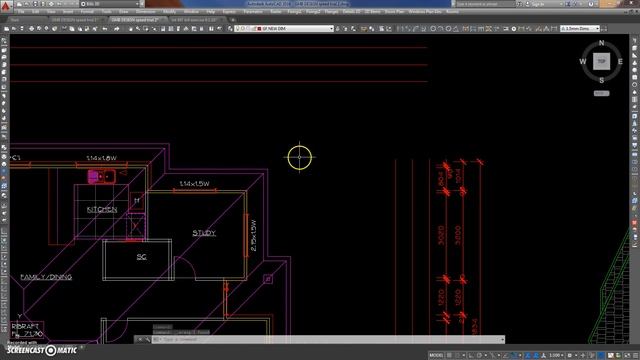
Task: Click the annotation monitor plus icon
Action: tap(583, 356)
